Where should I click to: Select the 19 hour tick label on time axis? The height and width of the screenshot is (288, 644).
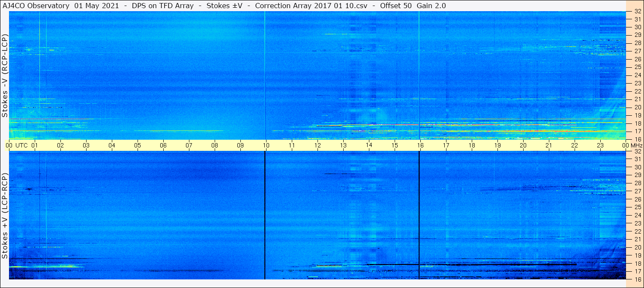497,145
